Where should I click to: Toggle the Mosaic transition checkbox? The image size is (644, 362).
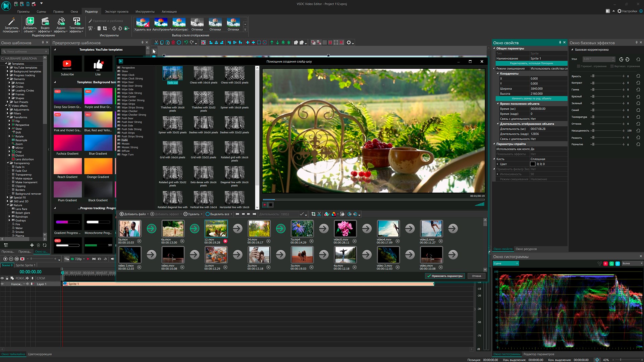(119, 144)
